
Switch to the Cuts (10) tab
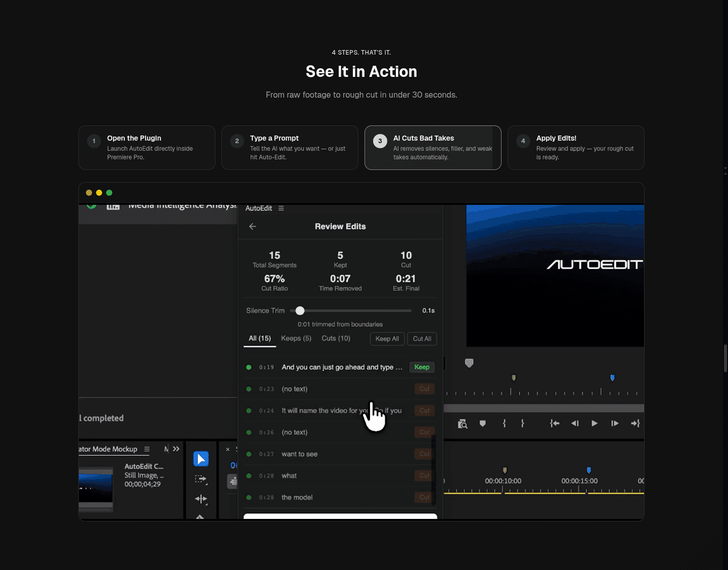coord(336,338)
